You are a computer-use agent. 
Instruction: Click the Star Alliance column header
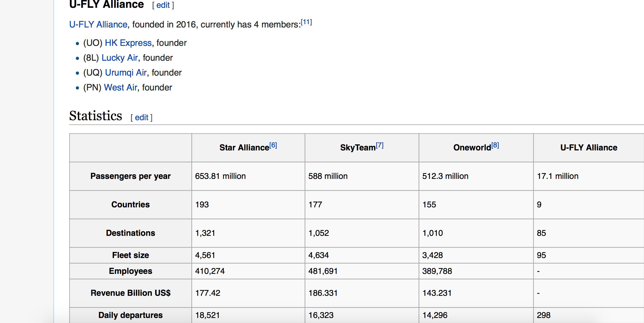click(x=244, y=148)
